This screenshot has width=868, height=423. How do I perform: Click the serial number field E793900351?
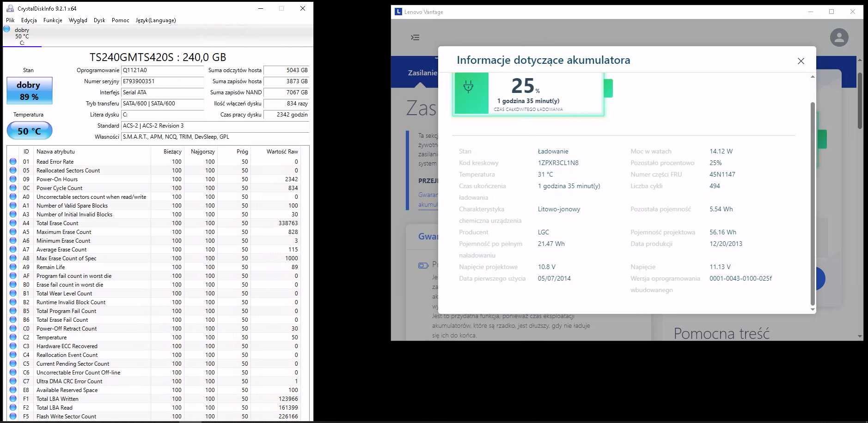point(162,81)
